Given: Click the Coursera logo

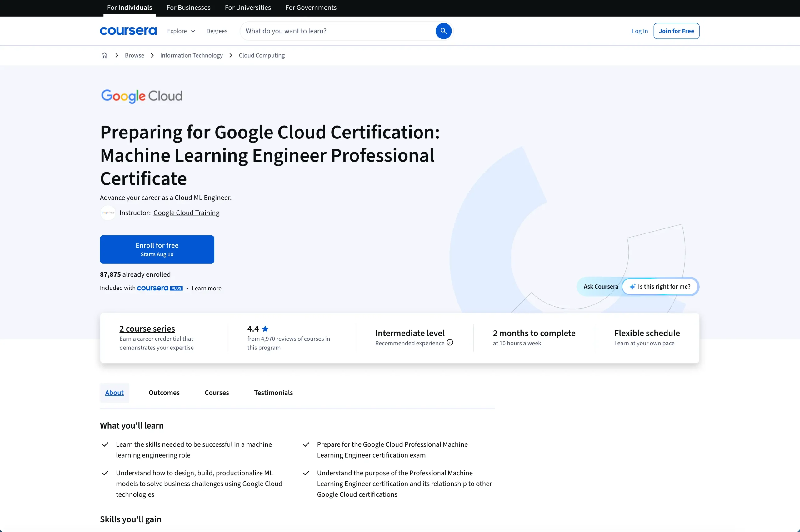Looking at the screenshot, I should pos(128,31).
